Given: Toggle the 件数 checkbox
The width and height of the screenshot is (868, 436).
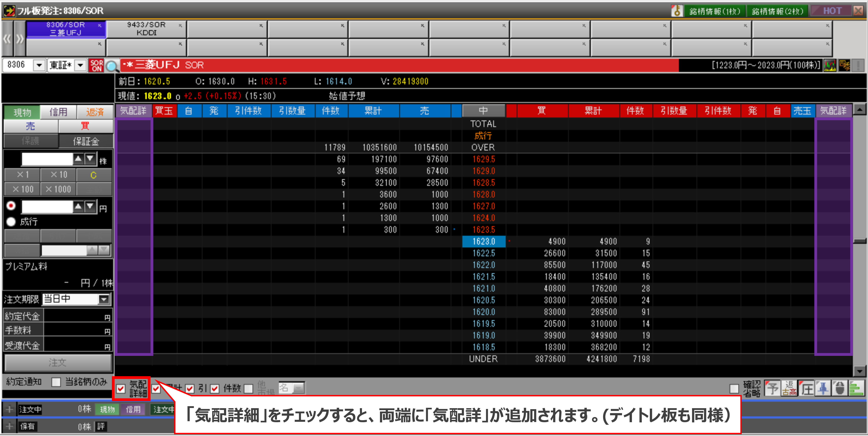Looking at the screenshot, I should (215, 389).
